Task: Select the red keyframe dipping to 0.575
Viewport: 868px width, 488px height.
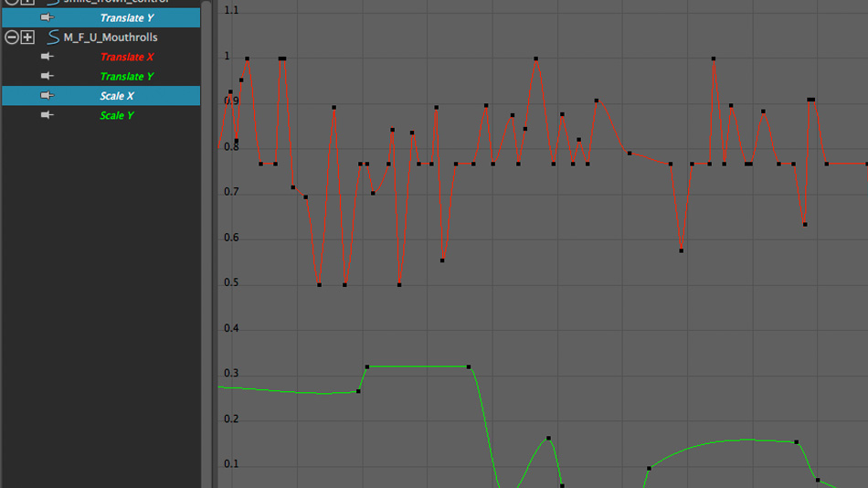Action: [x=682, y=250]
